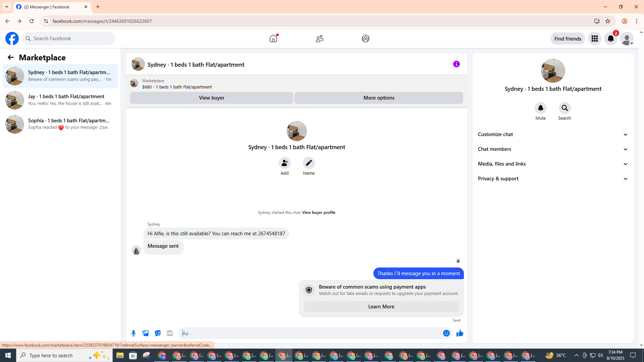Open the emoji picker in composer
644x362 pixels.
tap(446, 333)
